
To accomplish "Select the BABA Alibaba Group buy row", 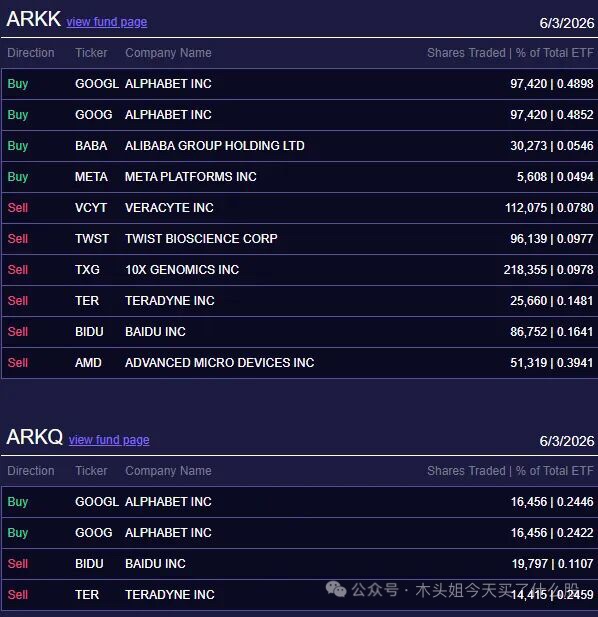I will pos(300,146).
